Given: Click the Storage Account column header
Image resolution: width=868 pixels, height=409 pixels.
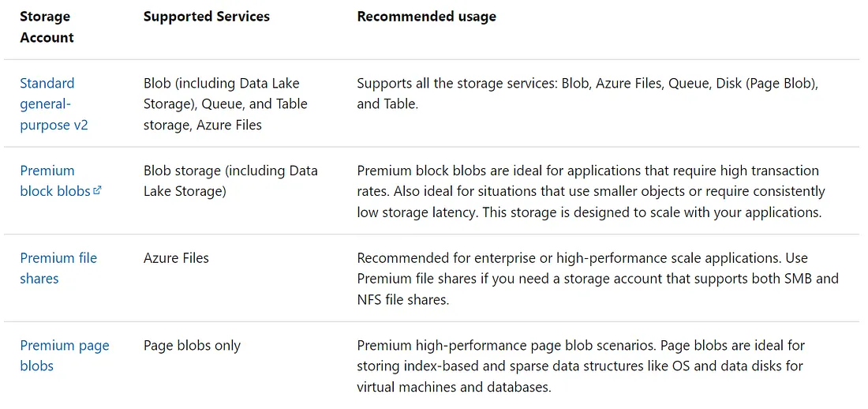Looking at the screenshot, I should [47, 27].
